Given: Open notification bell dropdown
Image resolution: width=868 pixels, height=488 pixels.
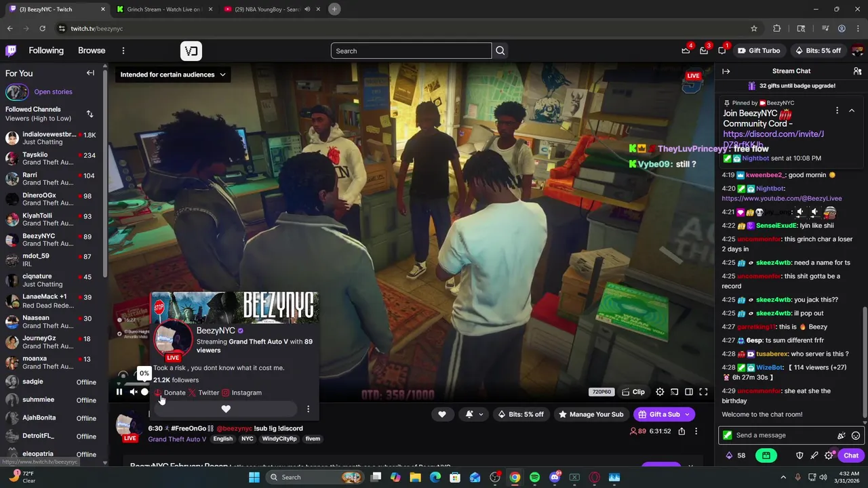Looking at the screenshot, I should click(x=474, y=414).
